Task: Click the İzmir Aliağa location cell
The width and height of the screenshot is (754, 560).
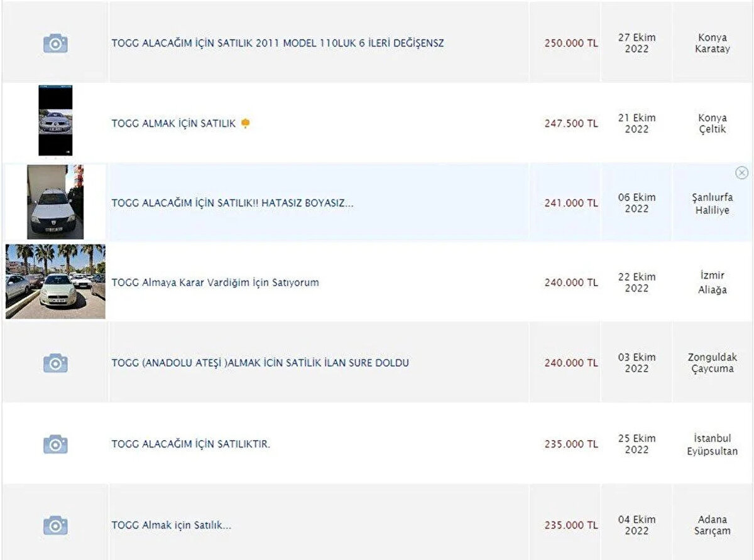Action: [x=712, y=283]
